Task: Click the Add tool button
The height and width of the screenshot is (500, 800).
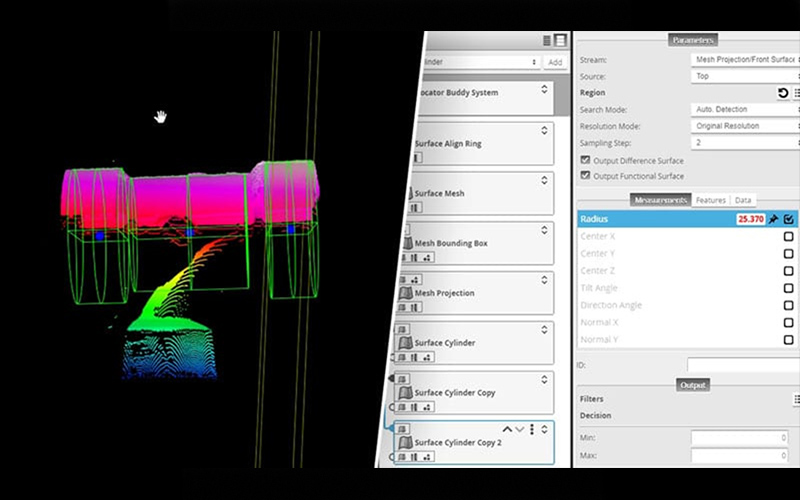Action: click(x=554, y=62)
